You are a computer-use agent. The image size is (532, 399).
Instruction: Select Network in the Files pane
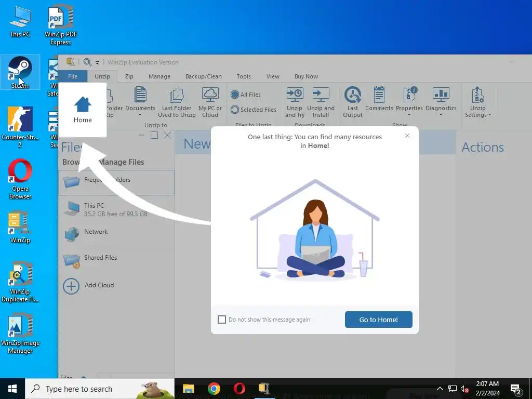116,233
